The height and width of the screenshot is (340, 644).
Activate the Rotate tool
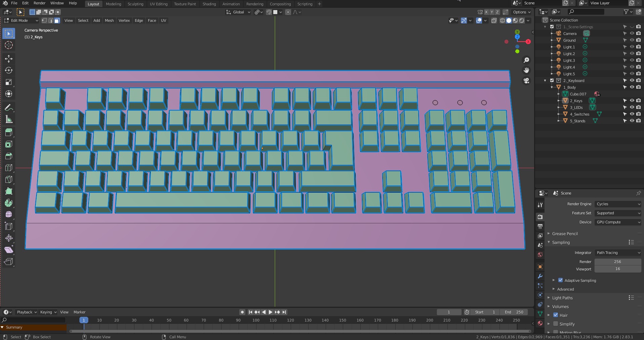click(9, 71)
